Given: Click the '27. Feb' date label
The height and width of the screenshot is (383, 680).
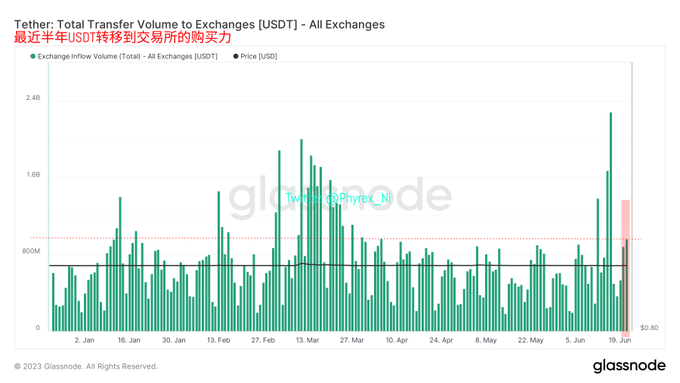Looking at the screenshot, I should (263, 340).
